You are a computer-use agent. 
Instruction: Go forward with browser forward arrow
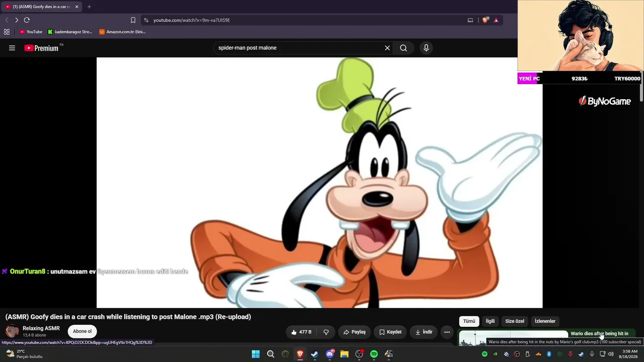[17, 20]
